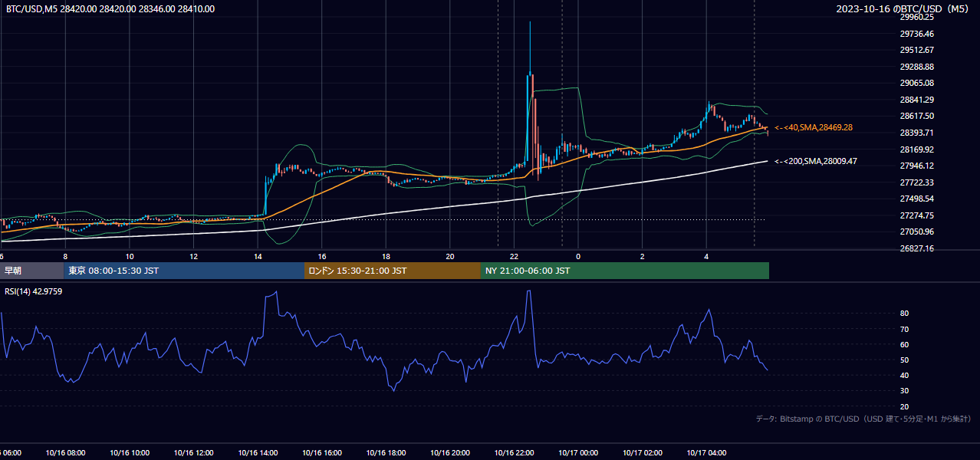This screenshot has width=980, height=460.
Task: Click the 2023-10-16 BTC/USD (M5) title
Action: pos(903,9)
